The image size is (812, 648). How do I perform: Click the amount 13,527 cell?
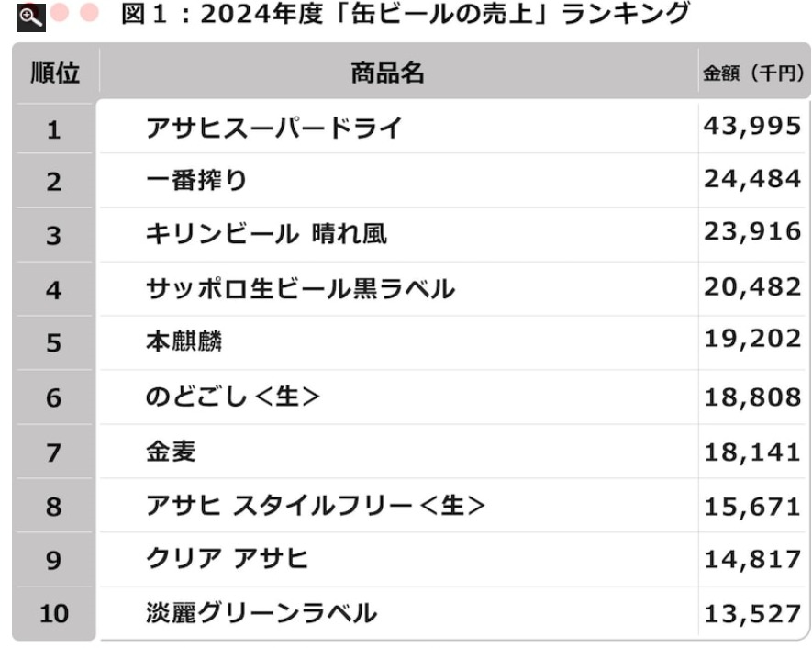[752, 613]
